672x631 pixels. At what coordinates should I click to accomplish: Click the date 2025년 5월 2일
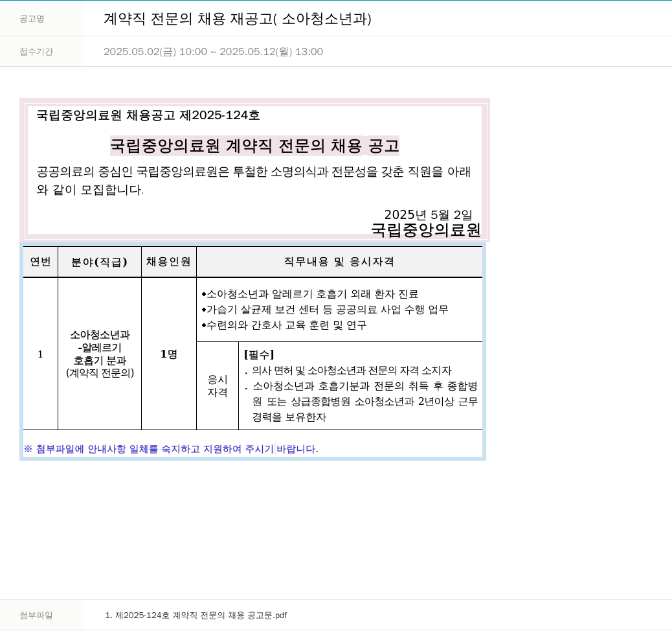pyautogui.click(x=428, y=214)
